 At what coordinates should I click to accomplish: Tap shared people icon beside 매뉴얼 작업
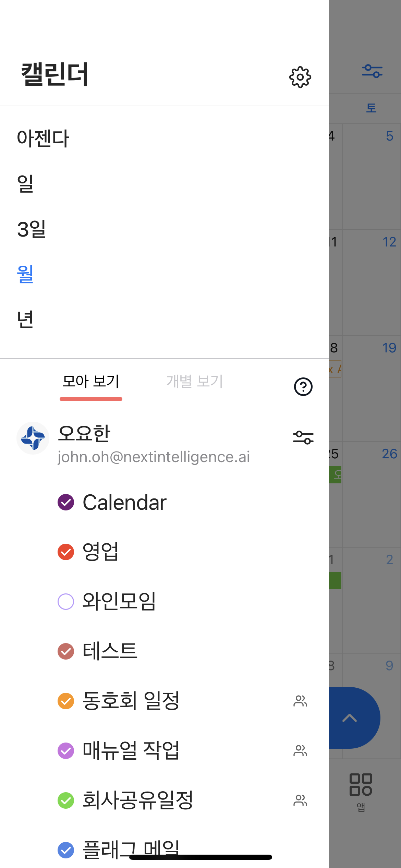point(300,751)
